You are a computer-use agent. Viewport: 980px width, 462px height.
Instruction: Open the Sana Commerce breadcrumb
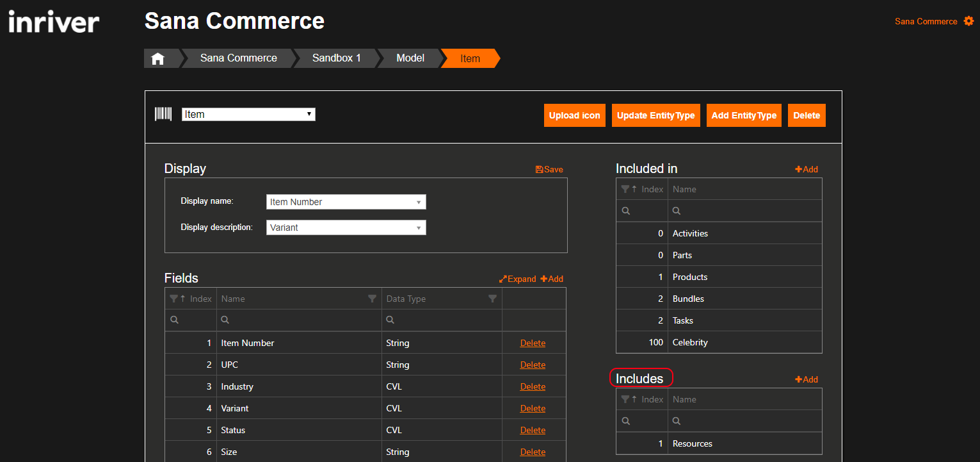(x=239, y=58)
